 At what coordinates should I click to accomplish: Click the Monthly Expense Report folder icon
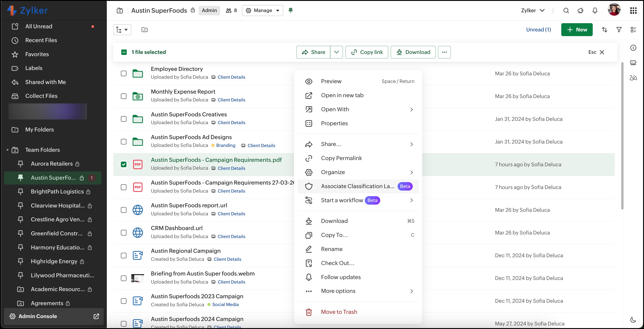tap(138, 96)
